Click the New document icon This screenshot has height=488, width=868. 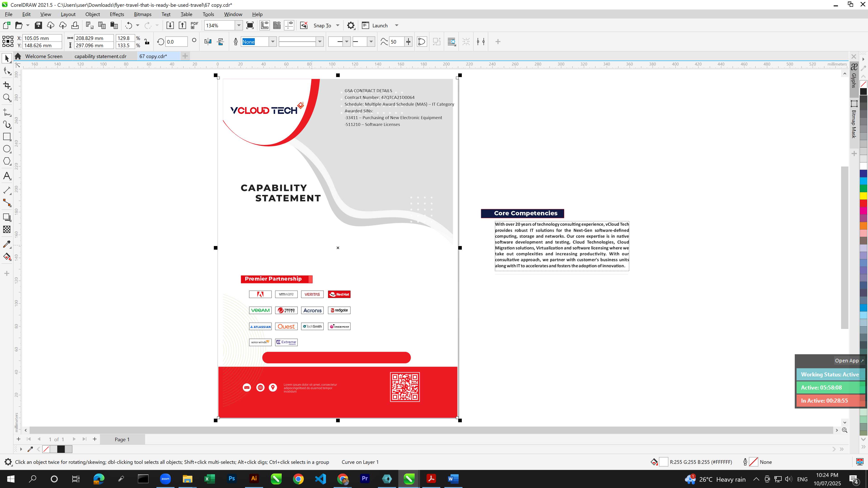pyautogui.click(x=6, y=26)
